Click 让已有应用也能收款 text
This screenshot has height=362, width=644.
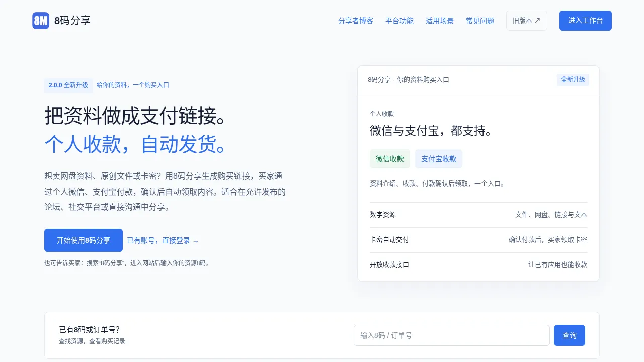(x=557, y=265)
